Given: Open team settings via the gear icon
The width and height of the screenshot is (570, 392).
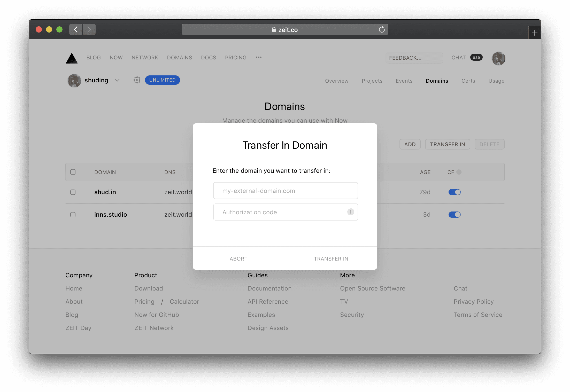Looking at the screenshot, I should [x=137, y=80].
